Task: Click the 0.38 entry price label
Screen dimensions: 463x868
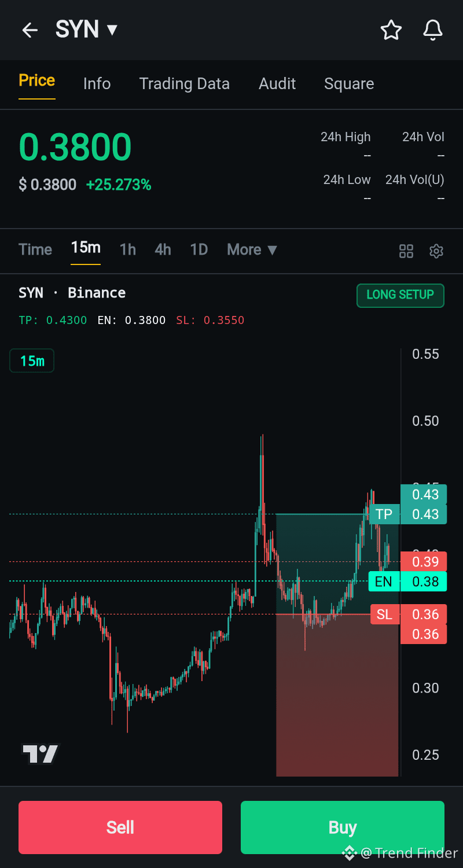Action: tap(424, 582)
